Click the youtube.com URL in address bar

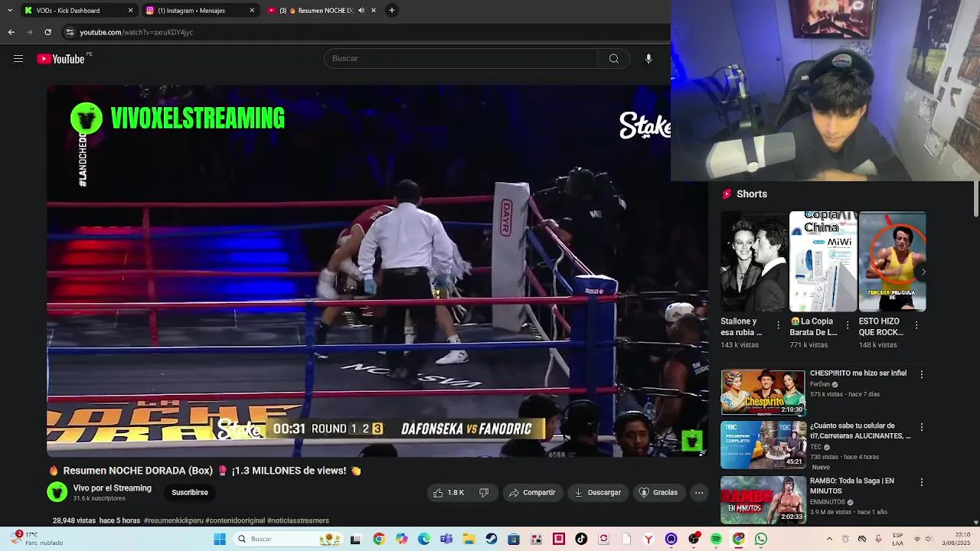coord(136,32)
